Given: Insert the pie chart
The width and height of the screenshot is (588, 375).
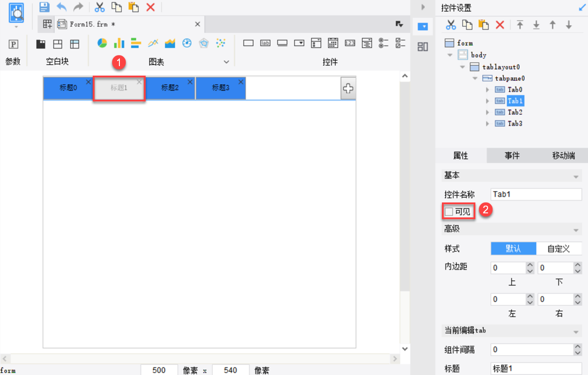Looking at the screenshot, I should pyautogui.click(x=102, y=43).
